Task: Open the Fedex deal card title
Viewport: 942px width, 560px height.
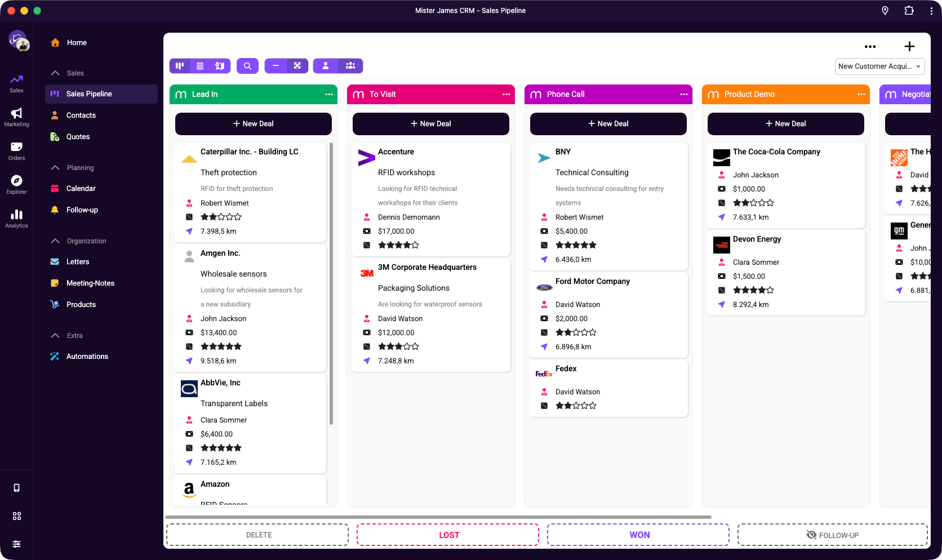Action: point(566,369)
